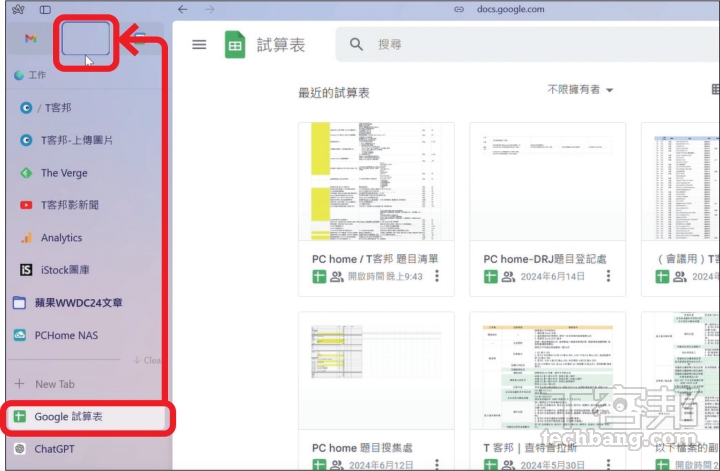The image size is (720, 471).
Task: Toggle the Arc sidebar panel icon
Action: coord(45,10)
